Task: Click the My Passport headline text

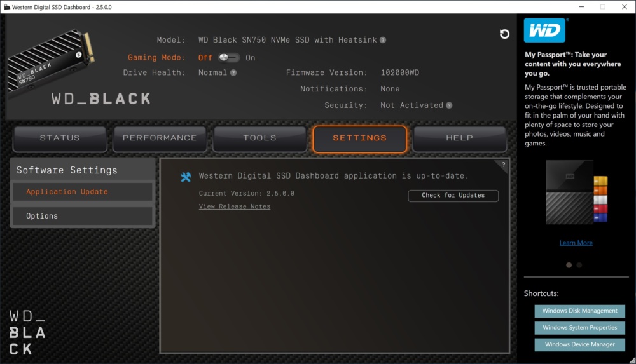Action: [x=573, y=64]
